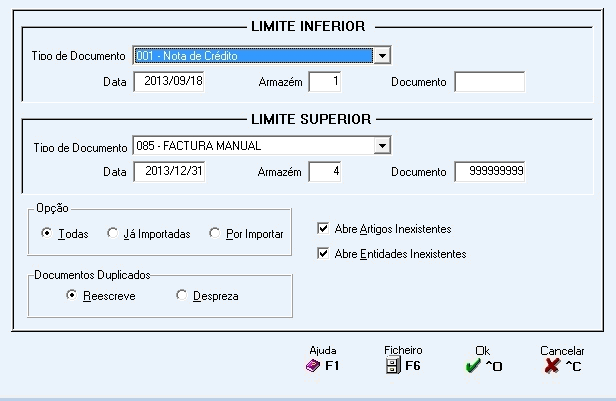Image resolution: width=616 pixels, height=401 pixels.
Task: Choose Despreza for duplicated documents
Action: [181, 295]
